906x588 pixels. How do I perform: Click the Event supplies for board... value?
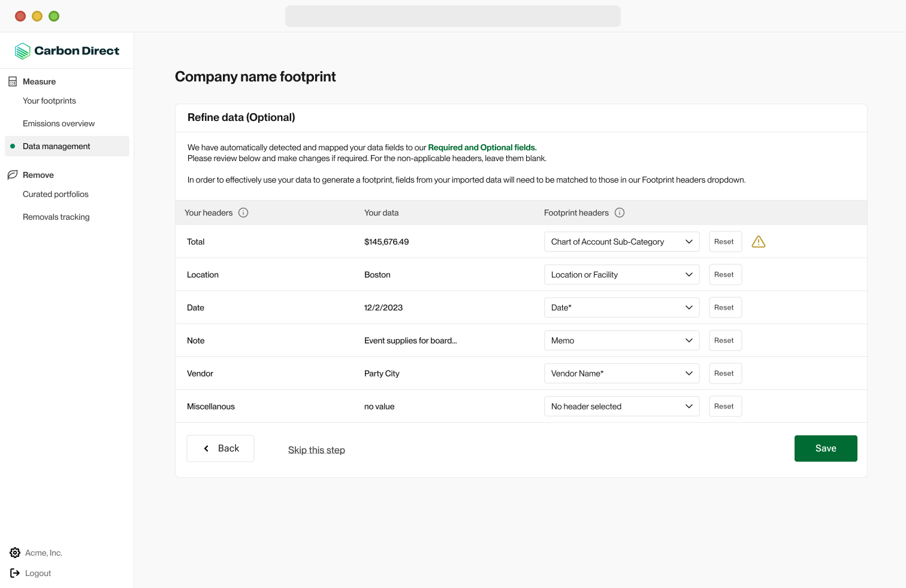[x=410, y=341]
